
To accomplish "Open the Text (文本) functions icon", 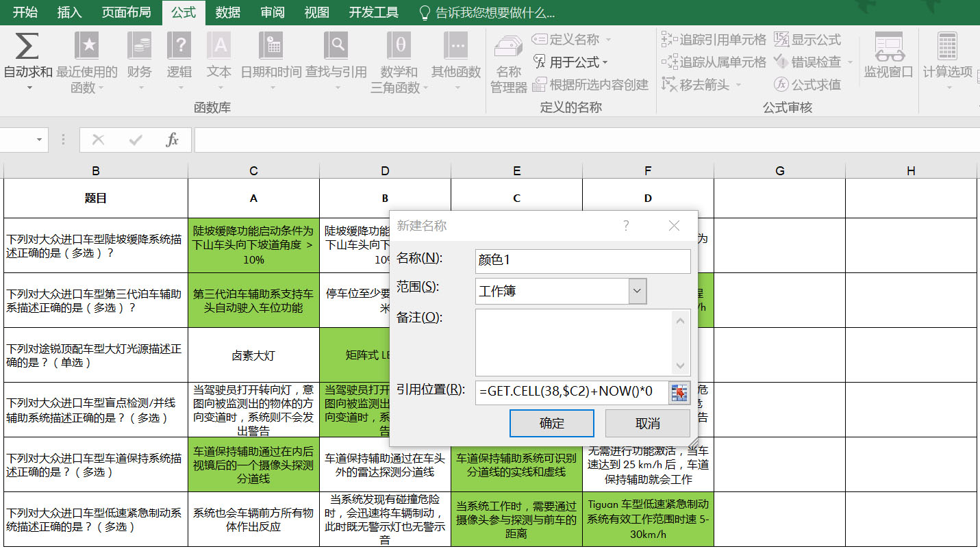I will tap(219, 46).
